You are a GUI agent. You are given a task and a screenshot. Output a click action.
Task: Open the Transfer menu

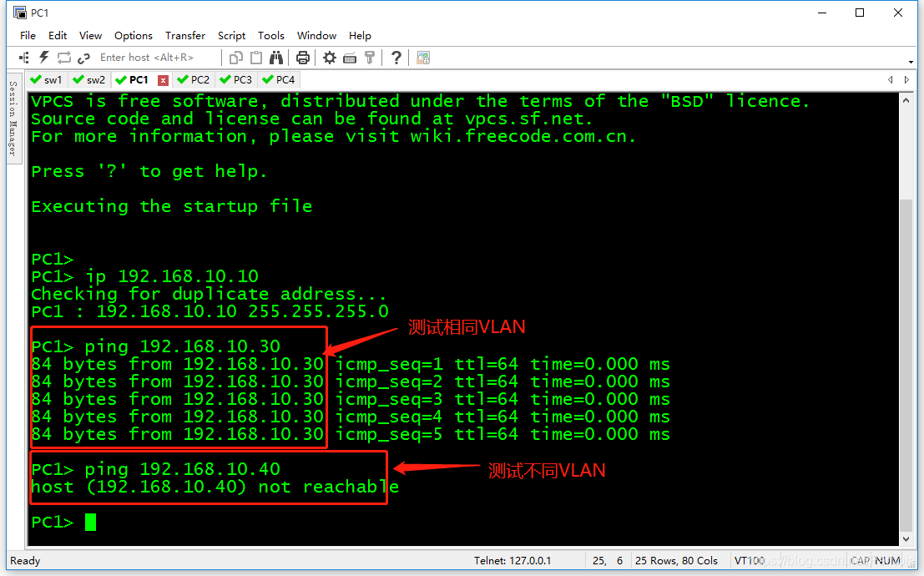click(x=185, y=35)
